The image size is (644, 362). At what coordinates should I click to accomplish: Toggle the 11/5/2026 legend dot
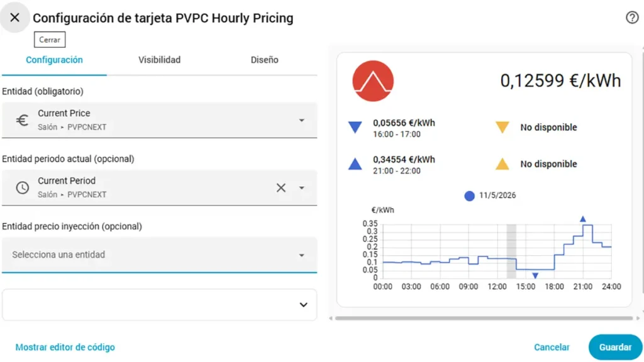coord(469,196)
